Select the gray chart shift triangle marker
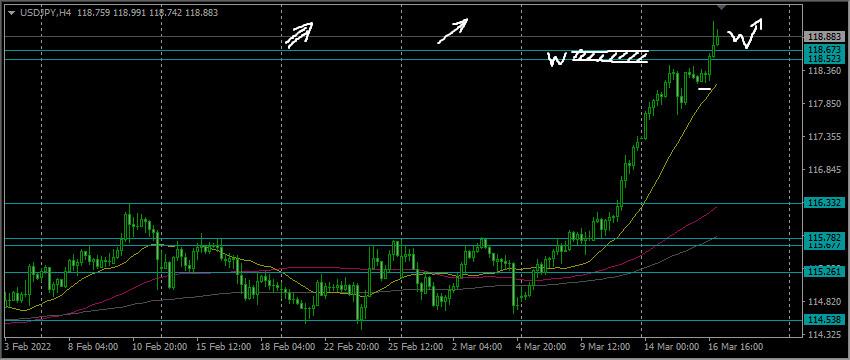Viewport: 850px width, 360px height. [x=721, y=7]
